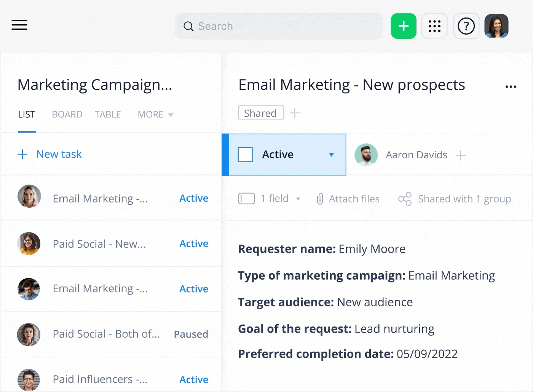Image resolution: width=533 pixels, height=392 pixels.
Task: Open the apps grid launcher
Action: point(434,26)
